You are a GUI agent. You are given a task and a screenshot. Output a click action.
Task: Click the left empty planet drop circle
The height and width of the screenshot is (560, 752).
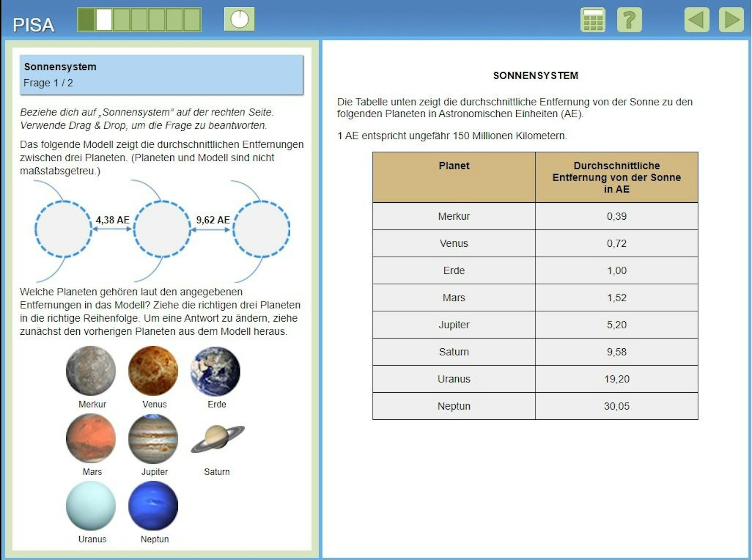pos(64,229)
